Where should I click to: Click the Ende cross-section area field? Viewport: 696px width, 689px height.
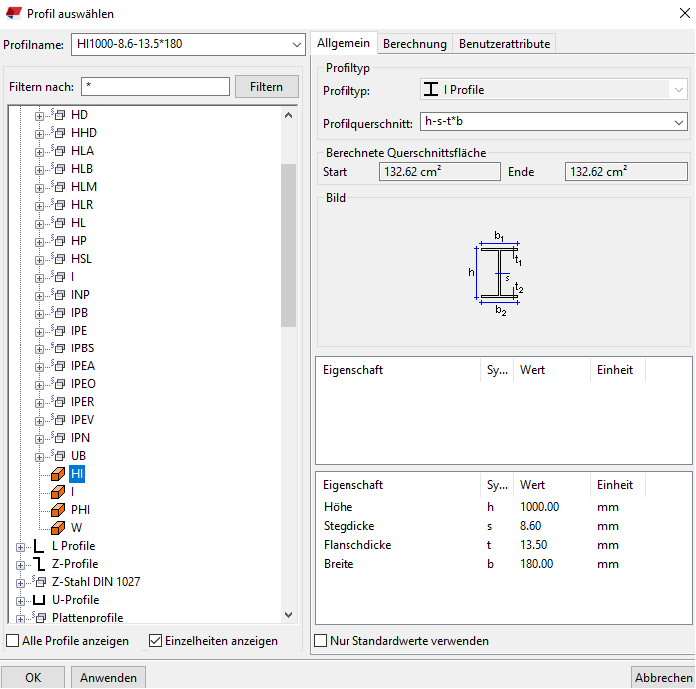626,172
